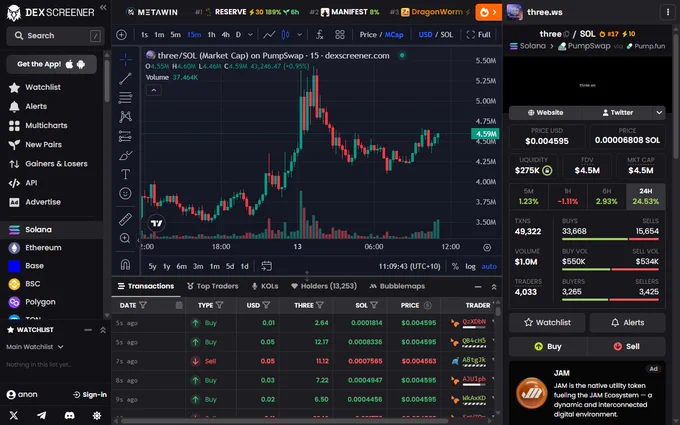Select the pattern drawing tool
The height and width of the screenshot is (425, 680).
point(125,117)
